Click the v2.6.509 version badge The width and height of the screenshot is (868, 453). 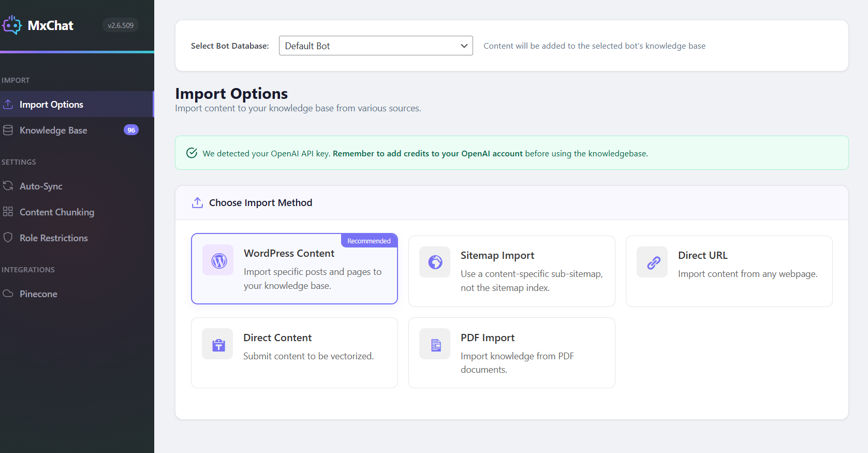pyautogui.click(x=121, y=25)
